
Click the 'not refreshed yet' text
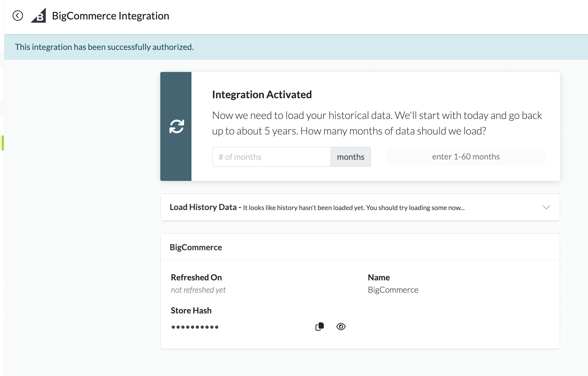[x=198, y=290]
